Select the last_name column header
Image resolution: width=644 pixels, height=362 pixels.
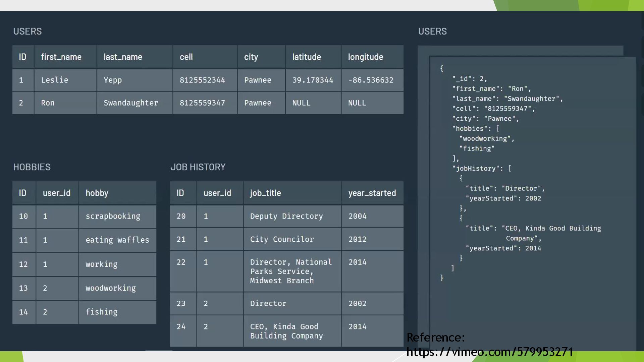point(135,57)
